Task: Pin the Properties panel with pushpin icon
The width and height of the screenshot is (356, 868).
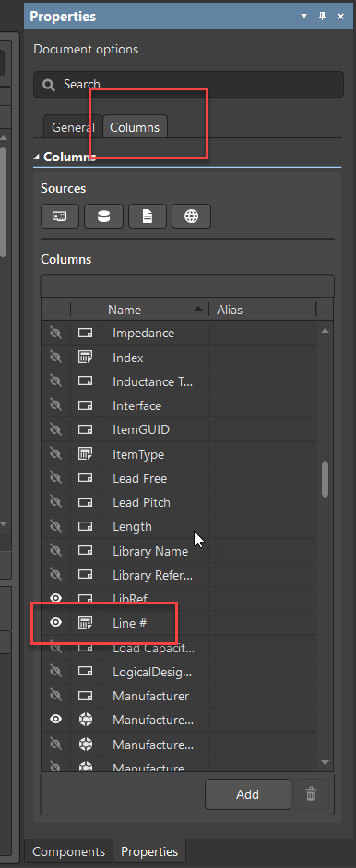Action: (322, 16)
